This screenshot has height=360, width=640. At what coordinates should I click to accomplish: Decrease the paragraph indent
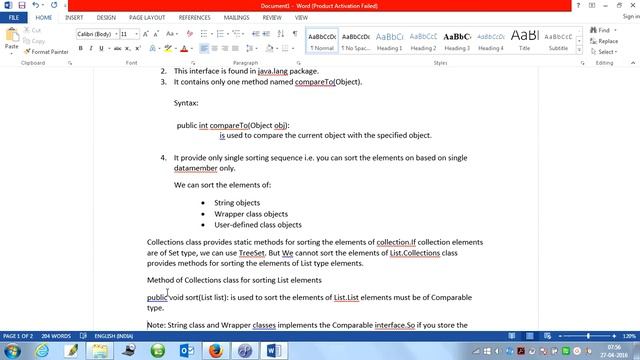point(256,34)
